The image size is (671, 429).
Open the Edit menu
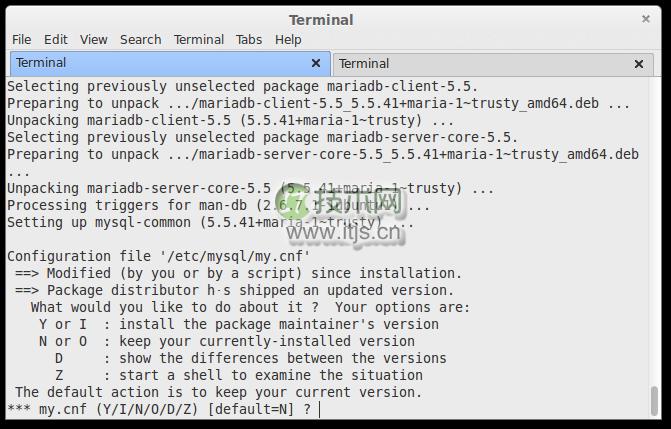click(55, 39)
